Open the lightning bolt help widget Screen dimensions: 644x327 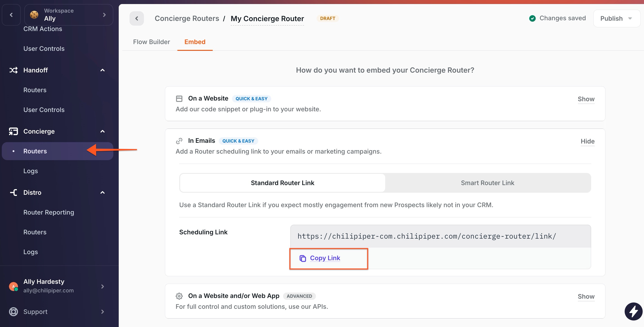pos(633,311)
